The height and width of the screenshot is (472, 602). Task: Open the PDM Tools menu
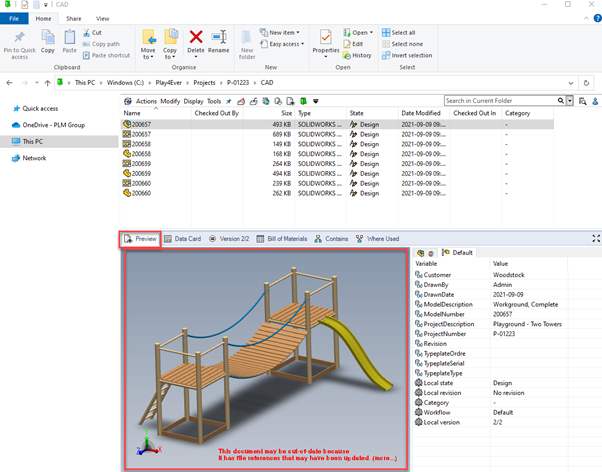click(x=214, y=101)
